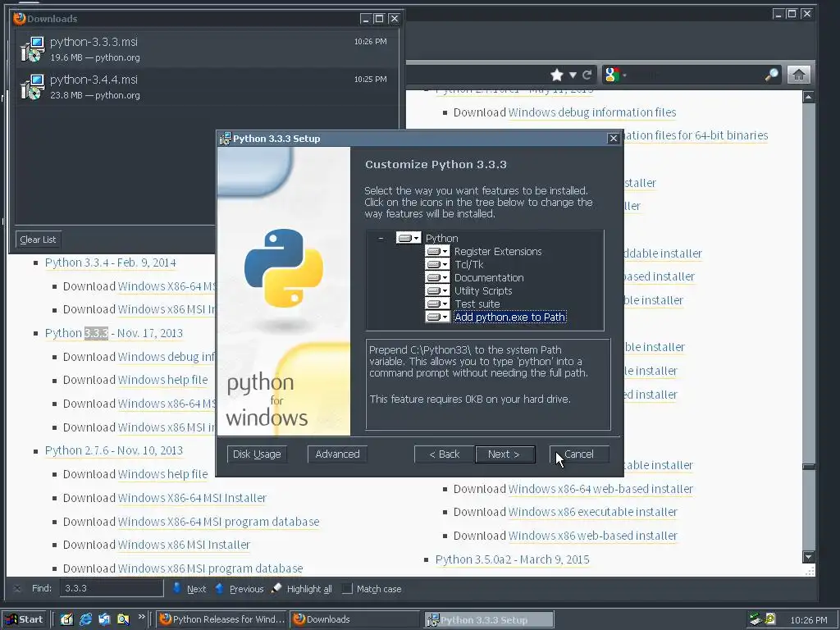Viewport: 840px width, 630px height.
Task: Select the Documentation tree item
Action: 489,277
